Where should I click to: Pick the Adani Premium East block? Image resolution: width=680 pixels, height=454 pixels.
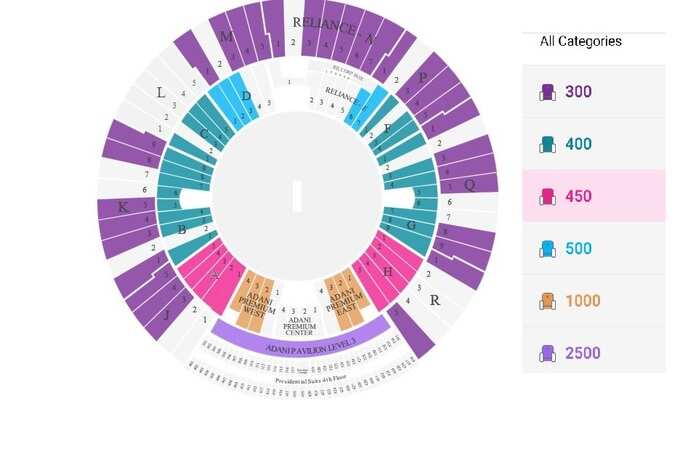pos(347,299)
